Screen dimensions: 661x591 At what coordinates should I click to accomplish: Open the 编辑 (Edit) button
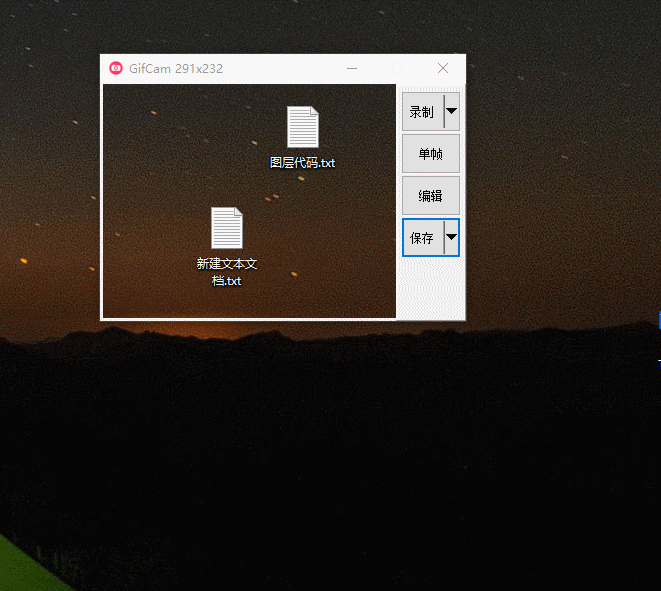[x=430, y=196]
